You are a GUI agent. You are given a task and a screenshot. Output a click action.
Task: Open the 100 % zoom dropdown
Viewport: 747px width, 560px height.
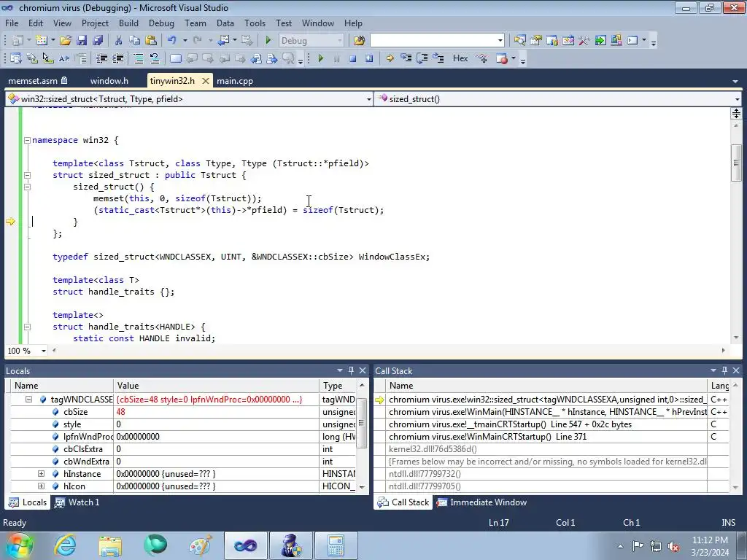tap(43, 351)
